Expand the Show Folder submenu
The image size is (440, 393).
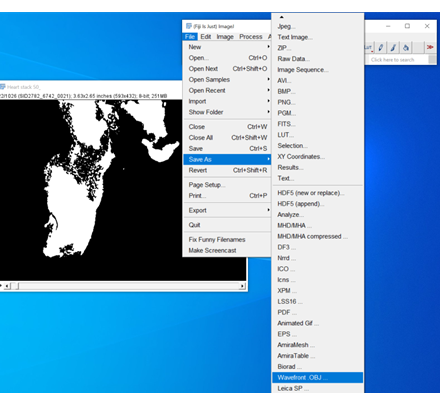[x=227, y=112]
